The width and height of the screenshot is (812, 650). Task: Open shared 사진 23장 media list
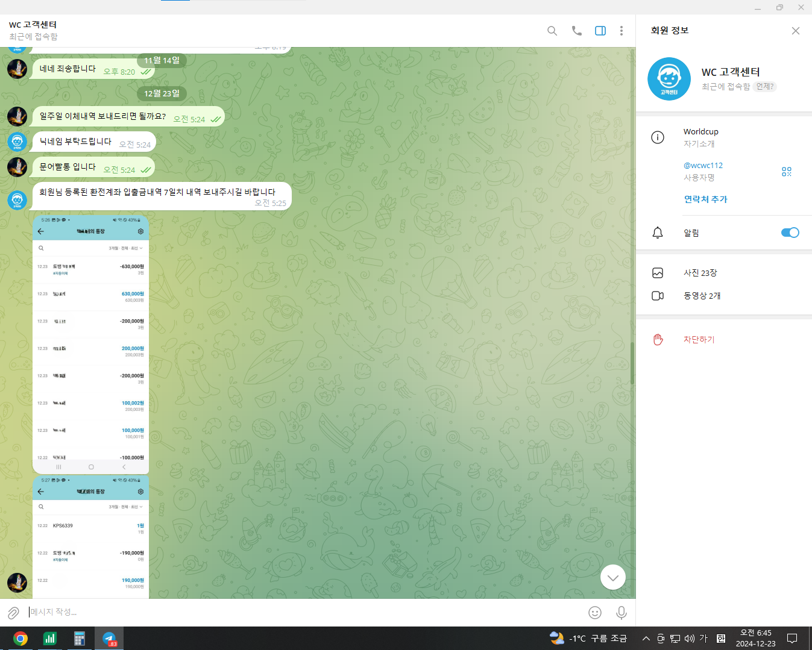(x=700, y=273)
